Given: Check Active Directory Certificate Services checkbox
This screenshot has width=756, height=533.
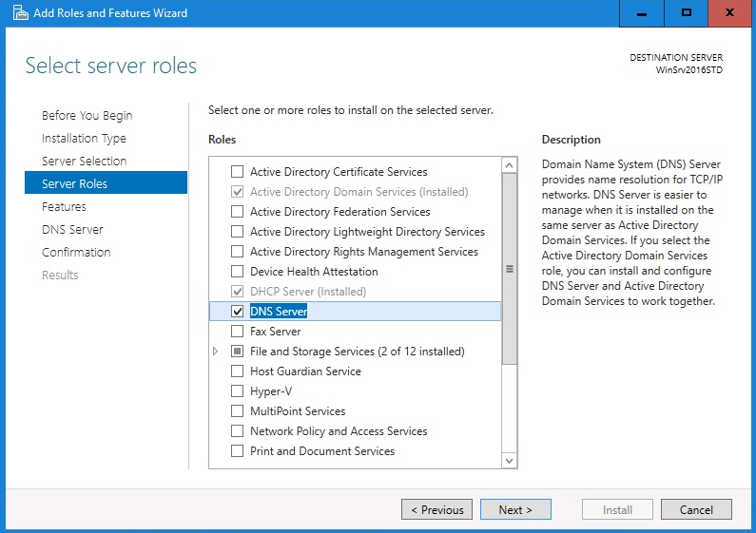Looking at the screenshot, I should [x=238, y=172].
